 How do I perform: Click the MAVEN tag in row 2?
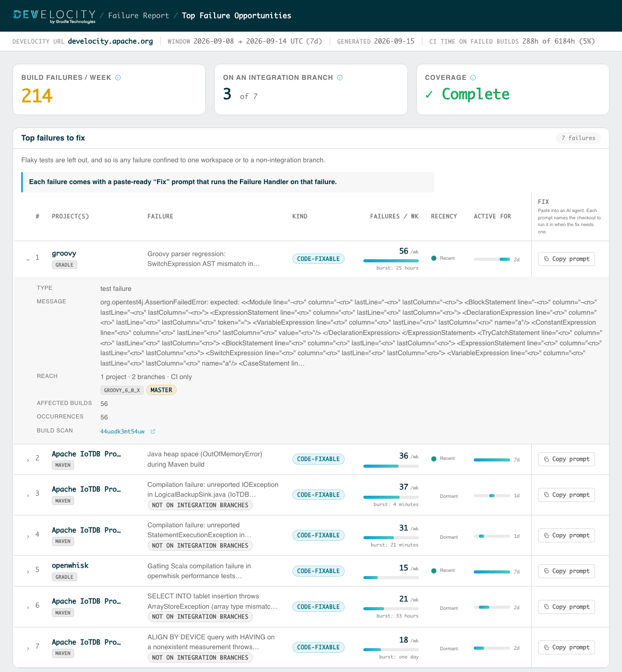[63, 465]
